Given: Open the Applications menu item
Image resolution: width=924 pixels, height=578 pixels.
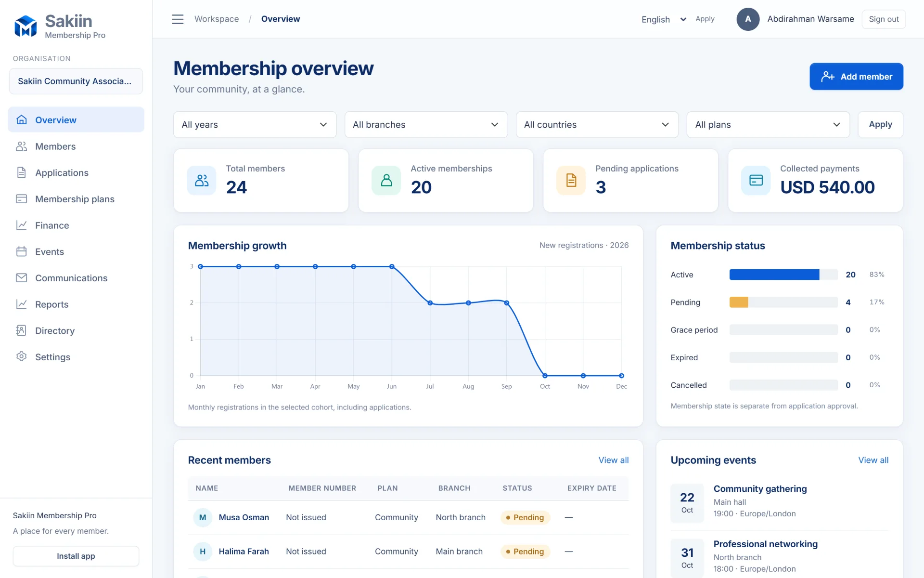Looking at the screenshot, I should click(x=76, y=172).
